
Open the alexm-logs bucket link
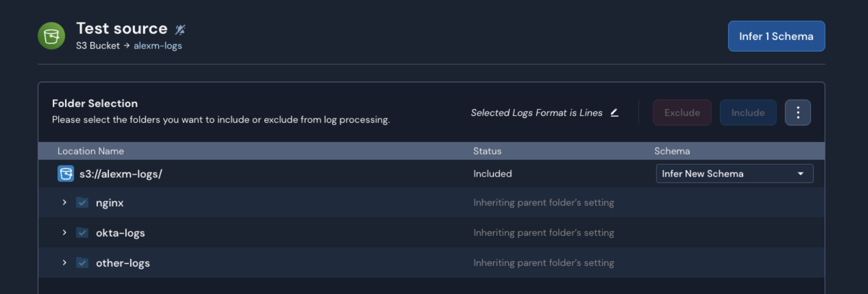point(158,46)
